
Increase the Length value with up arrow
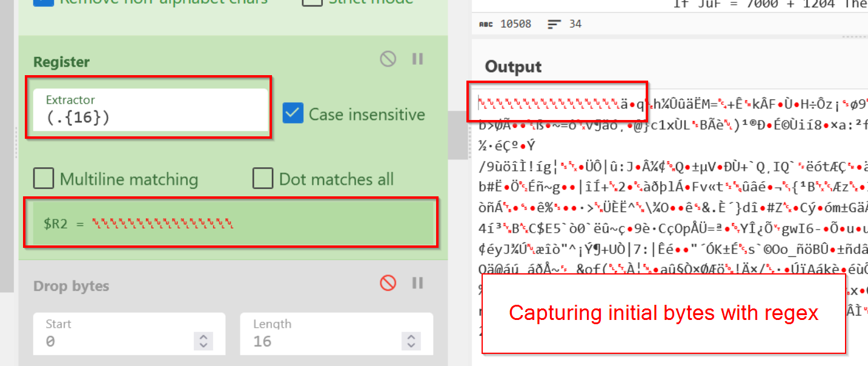[x=411, y=337]
